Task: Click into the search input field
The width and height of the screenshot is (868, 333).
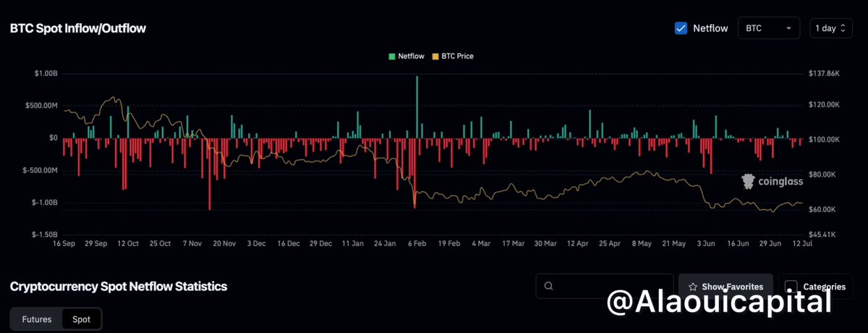Action: (x=604, y=286)
